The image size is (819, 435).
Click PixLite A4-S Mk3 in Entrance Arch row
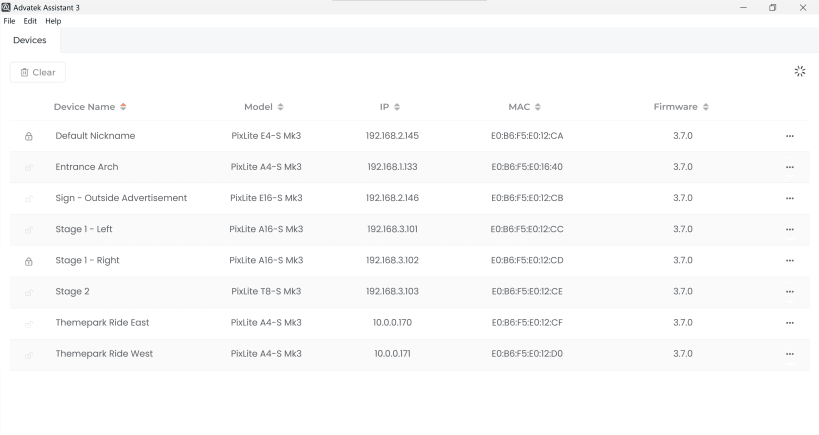[x=266, y=167]
